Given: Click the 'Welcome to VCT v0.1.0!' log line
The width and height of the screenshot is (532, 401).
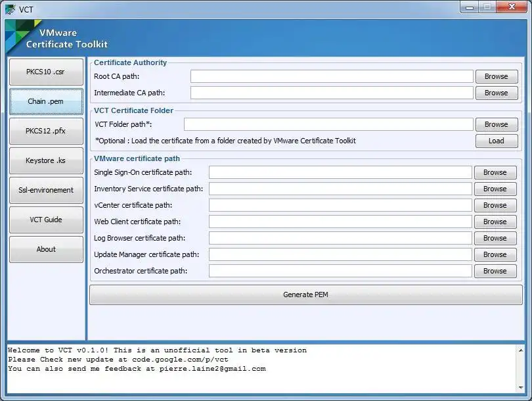Looking at the screenshot, I should 157,350.
